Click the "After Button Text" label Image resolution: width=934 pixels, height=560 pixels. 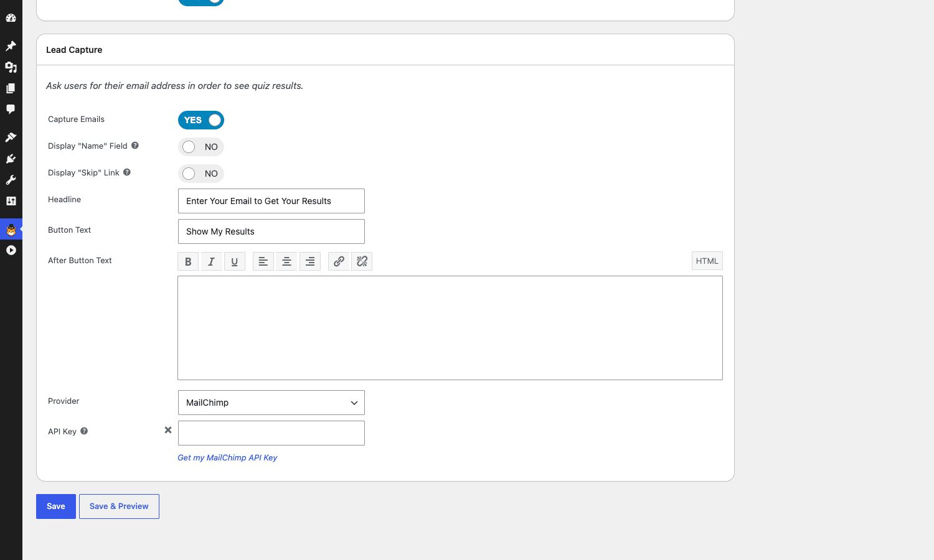80,260
